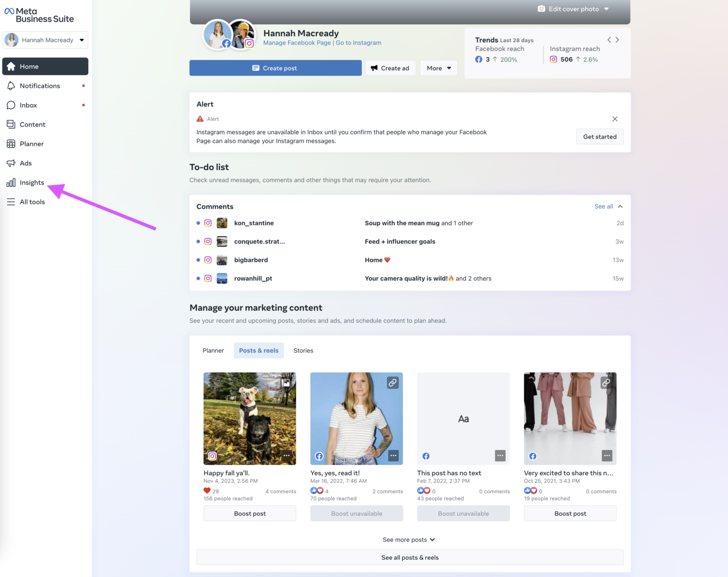Image resolution: width=728 pixels, height=577 pixels.
Task: Open options on This post has no text
Action: (500, 456)
